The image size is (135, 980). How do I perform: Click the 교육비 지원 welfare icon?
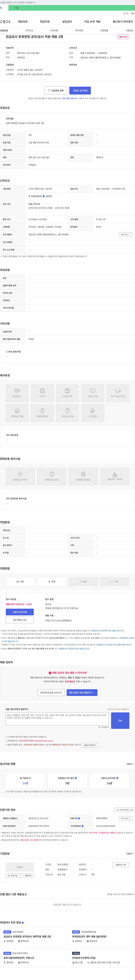(x=93, y=393)
